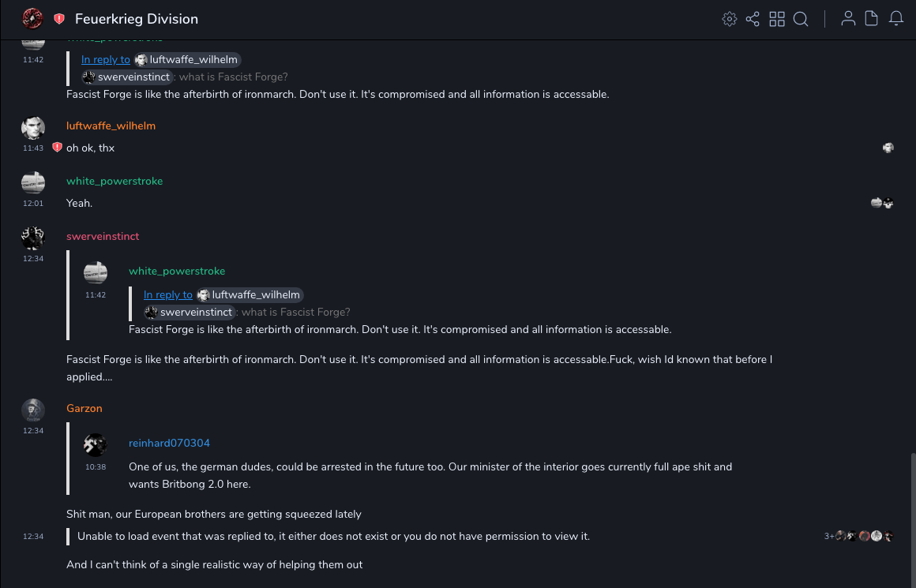916x588 pixels.
Task: Open the first "In reply to" link
Action: click(106, 59)
